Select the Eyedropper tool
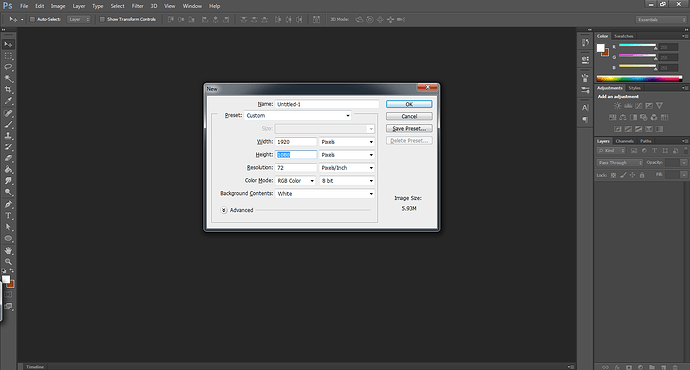 (x=8, y=101)
